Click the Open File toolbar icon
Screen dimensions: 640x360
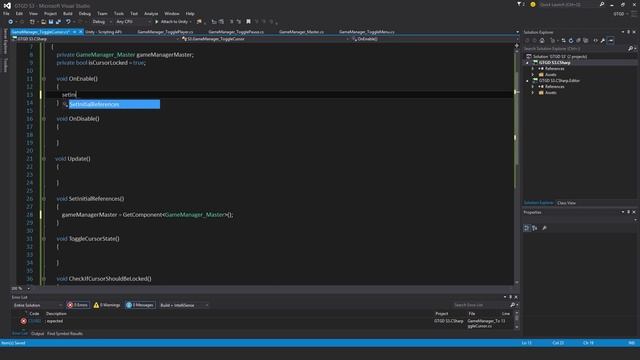(x=43, y=22)
